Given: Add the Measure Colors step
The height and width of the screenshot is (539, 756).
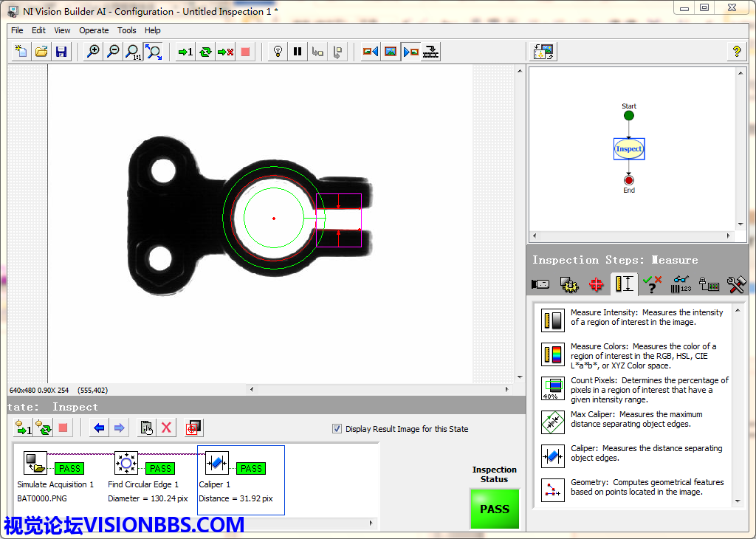Looking at the screenshot, I should [552, 354].
